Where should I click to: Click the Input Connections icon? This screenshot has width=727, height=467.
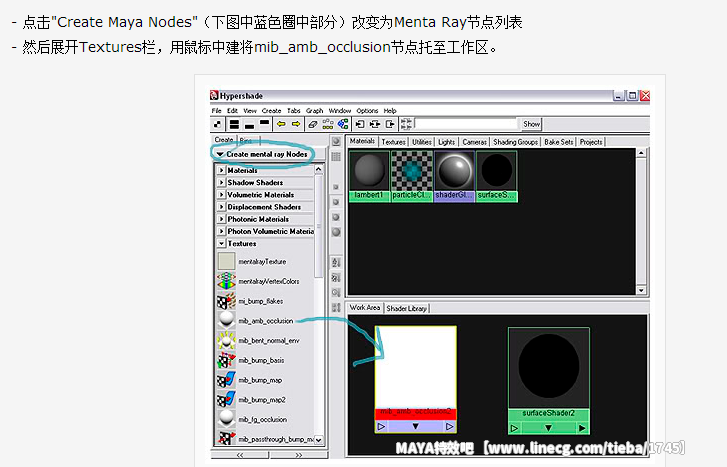click(x=360, y=124)
